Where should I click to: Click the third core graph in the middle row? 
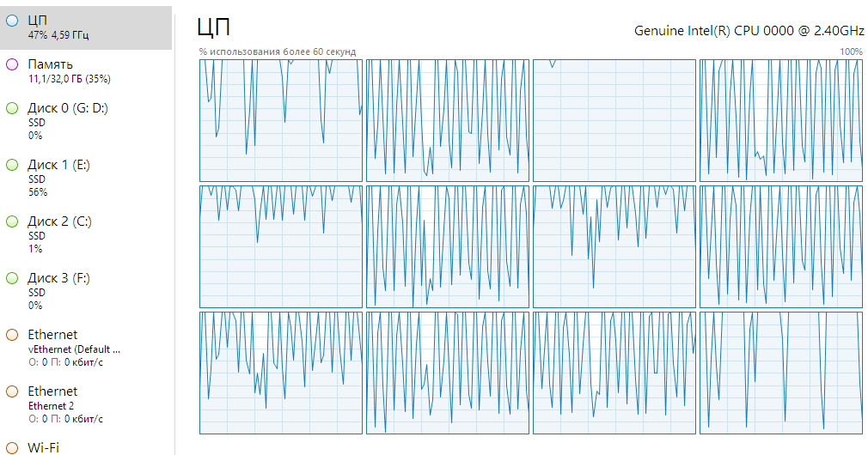(614, 246)
